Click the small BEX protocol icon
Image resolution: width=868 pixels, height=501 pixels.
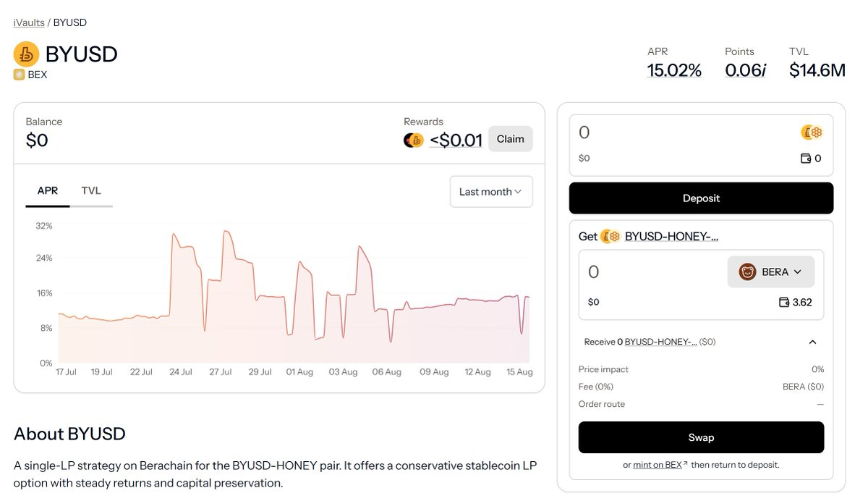(x=20, y=75)
